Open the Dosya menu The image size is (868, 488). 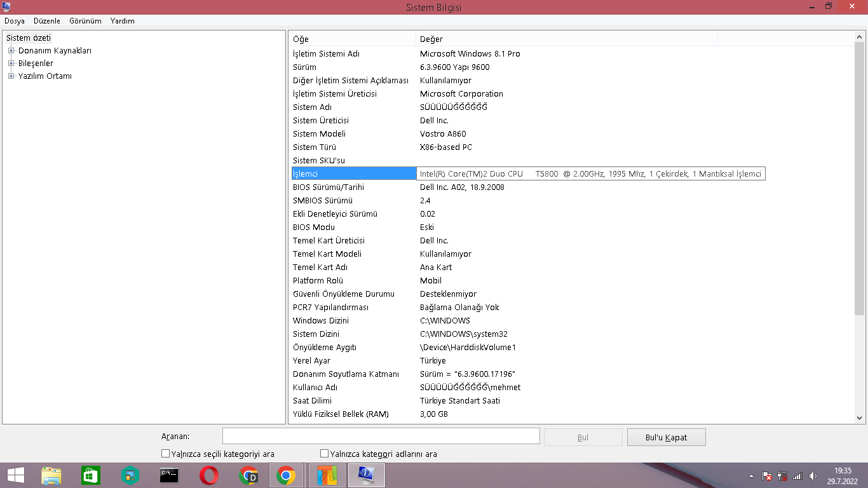click(x=15, y=21)
